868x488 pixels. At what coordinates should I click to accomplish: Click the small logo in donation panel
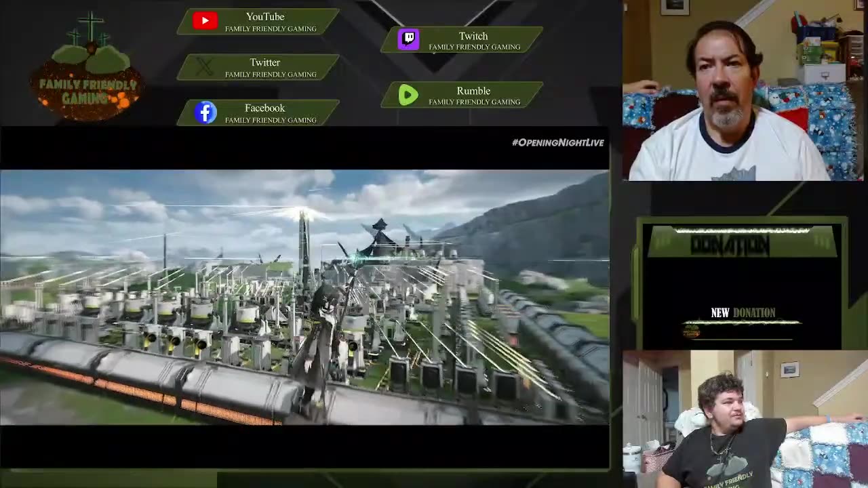[691, 331]
